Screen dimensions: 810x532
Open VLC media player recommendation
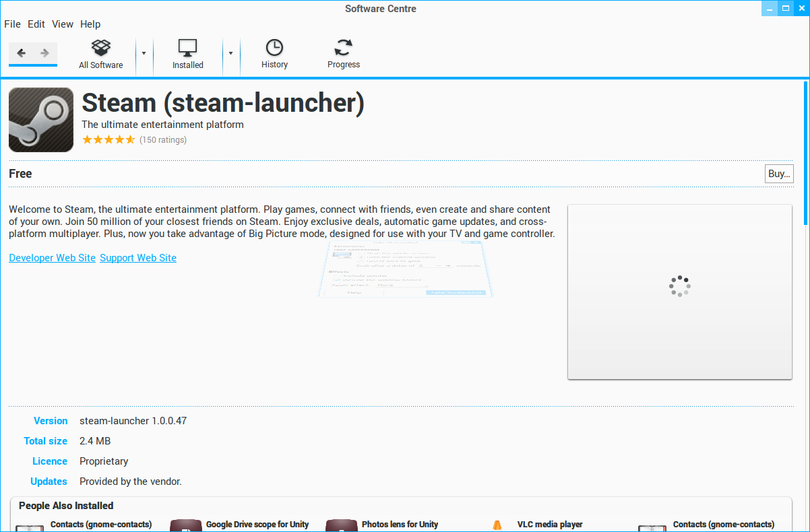[550, 524]
